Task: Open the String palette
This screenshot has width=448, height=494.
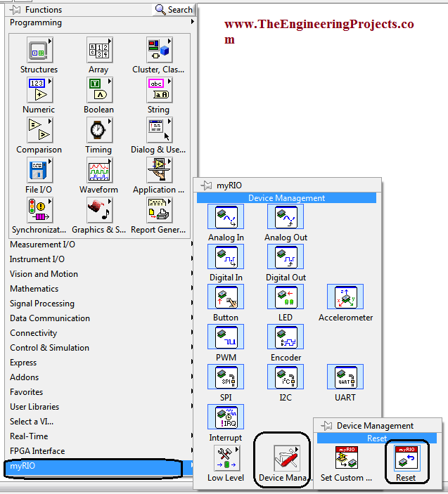Action: click(159, 90)
